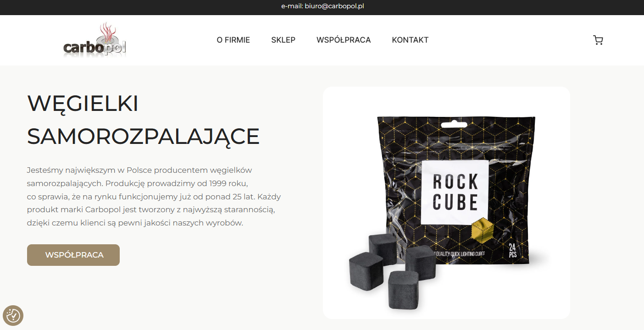Click the 24 PCS label on the package
644x330 pixels.
pos(513,252)
